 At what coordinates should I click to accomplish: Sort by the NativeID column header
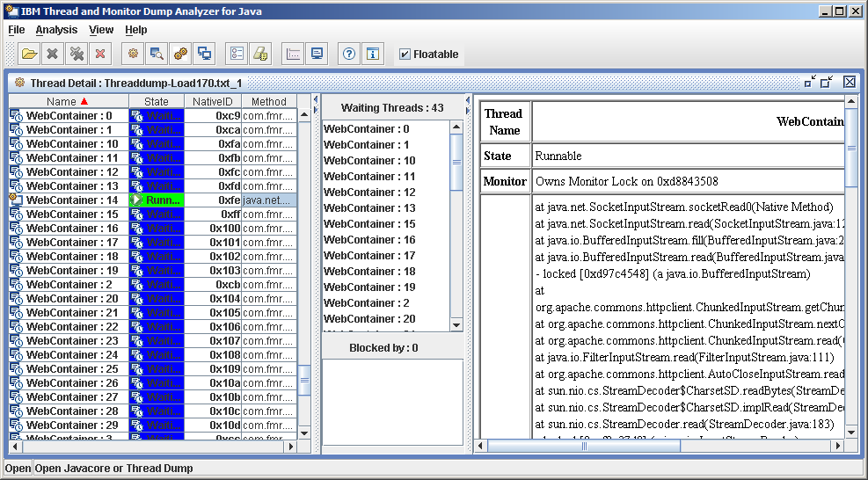click(213, 101)
